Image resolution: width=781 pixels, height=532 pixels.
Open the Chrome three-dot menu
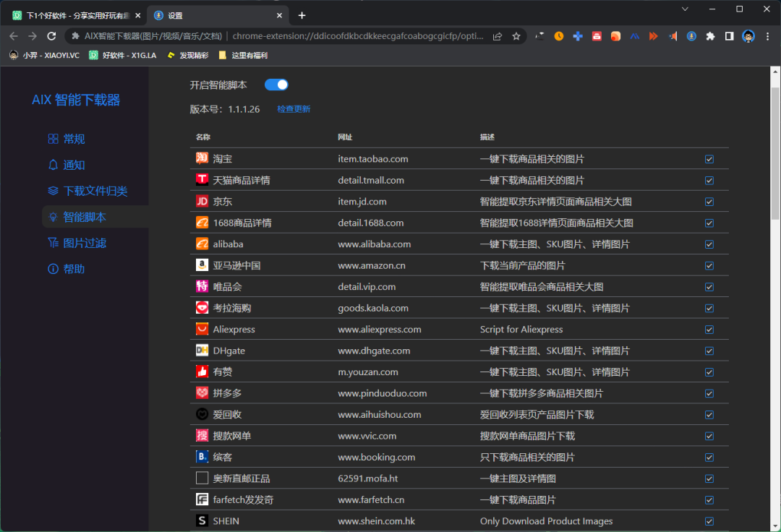[767, 36]
